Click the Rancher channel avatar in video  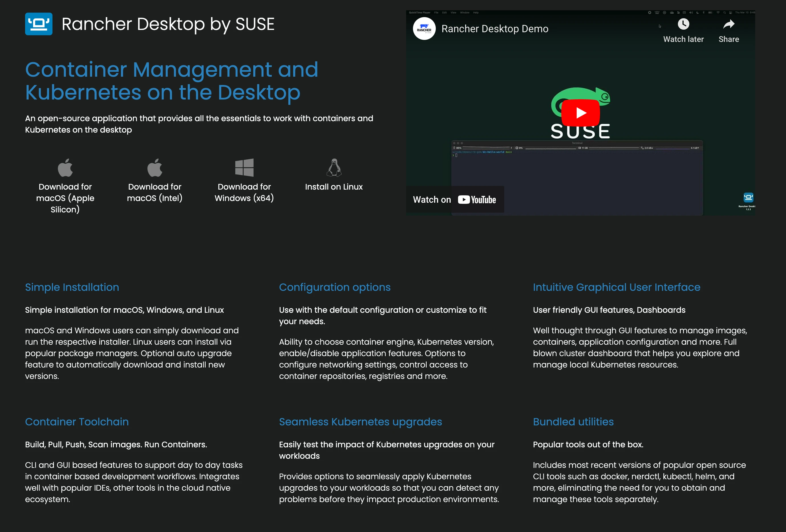[x=424, y=29]
